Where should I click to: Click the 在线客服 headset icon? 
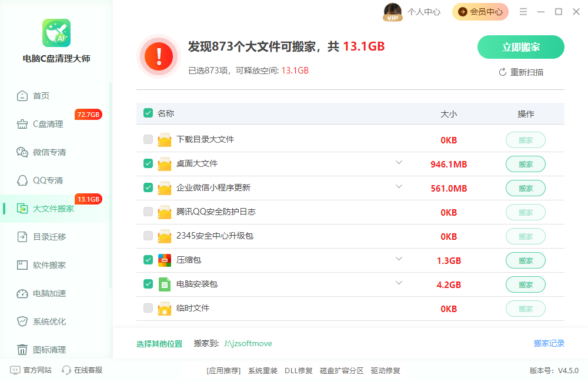(x=66, y=370)
